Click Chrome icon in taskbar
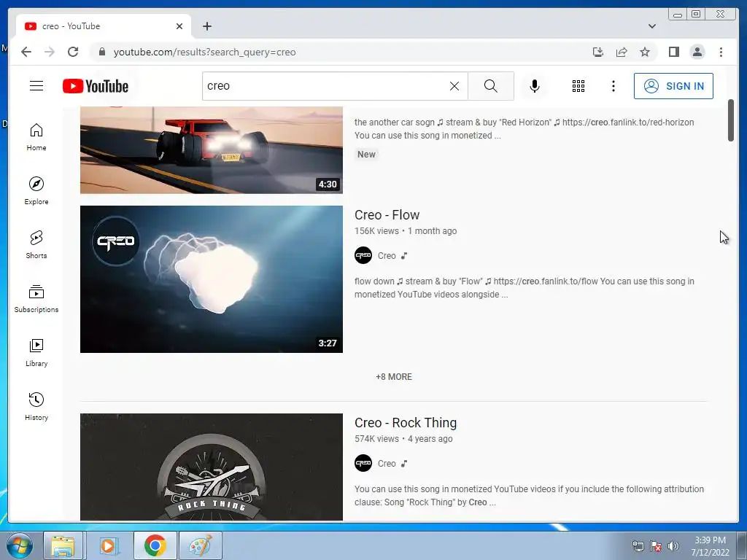Image resolution: width=747 pixels, height=560 pixels. pos(155,545)
